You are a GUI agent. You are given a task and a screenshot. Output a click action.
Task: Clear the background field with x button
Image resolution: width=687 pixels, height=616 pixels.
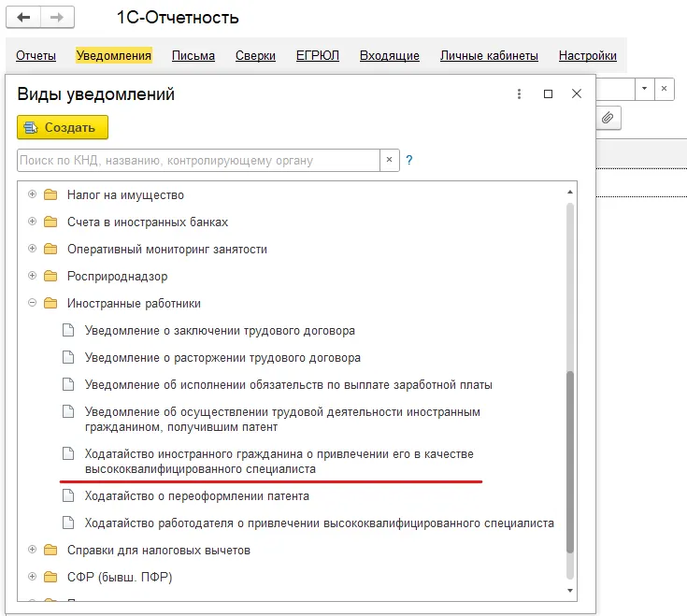pos(665,89)
